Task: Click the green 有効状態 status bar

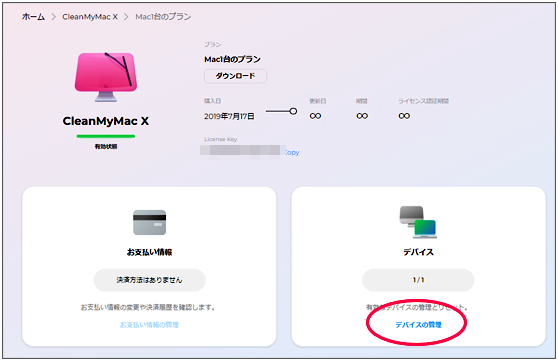Action: click(106, 136)
